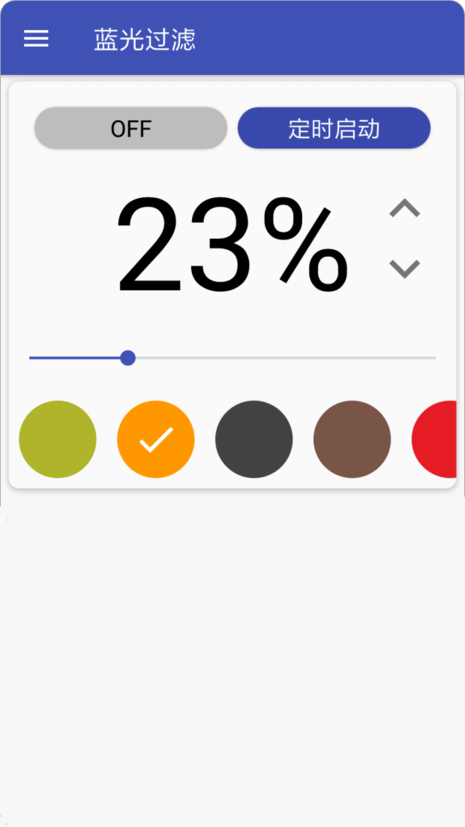Click blank area below the settings card

[232, 659]
